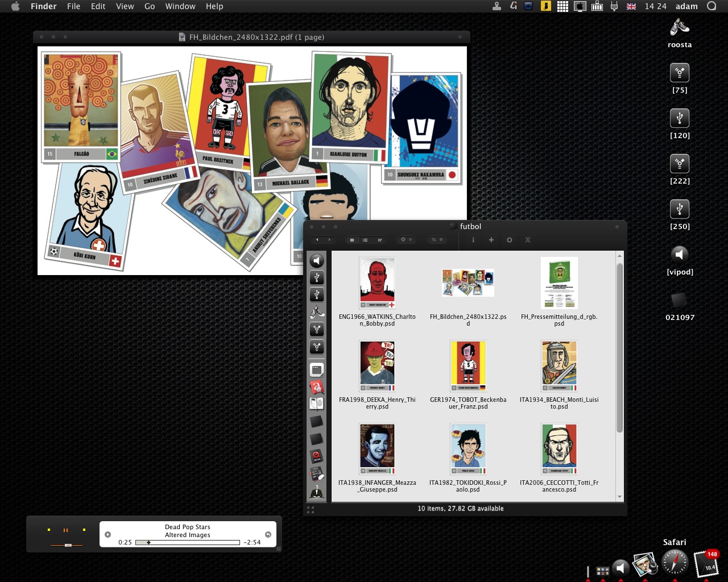Click the plus New Folder toolbar icon

(491, 240)
